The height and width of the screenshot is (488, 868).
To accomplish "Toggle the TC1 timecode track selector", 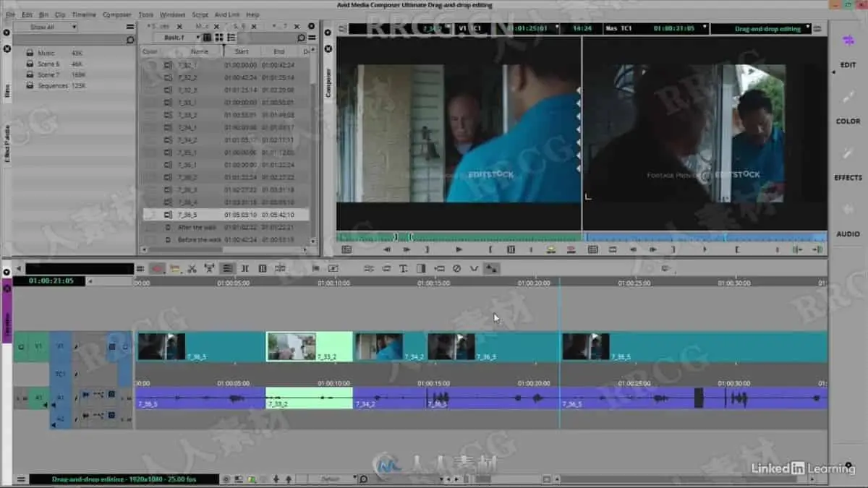I will point(61,374).
